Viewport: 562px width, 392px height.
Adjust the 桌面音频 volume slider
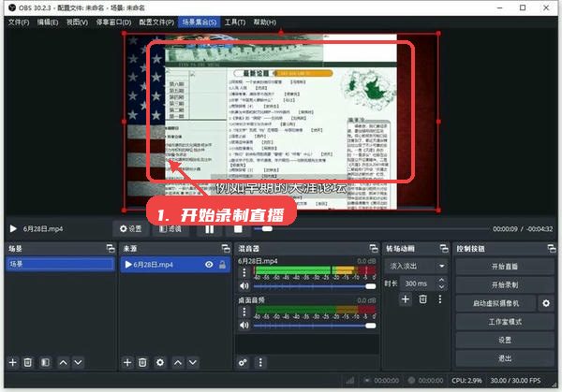point(315,326)
